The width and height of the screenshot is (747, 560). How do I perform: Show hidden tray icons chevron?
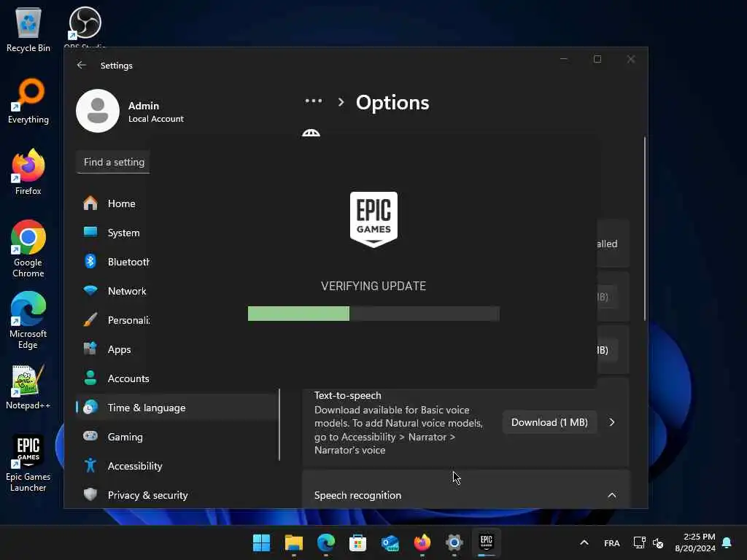point(584,542)
